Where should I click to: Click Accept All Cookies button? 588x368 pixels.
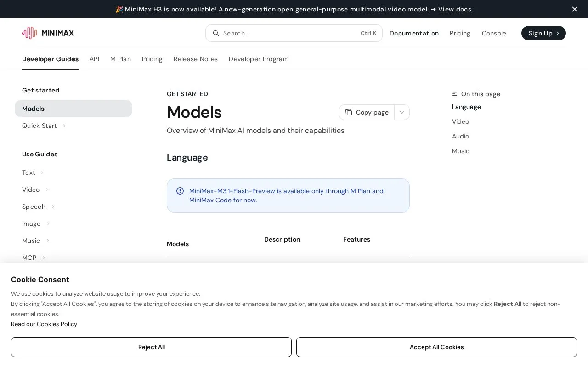click(436, 347)
